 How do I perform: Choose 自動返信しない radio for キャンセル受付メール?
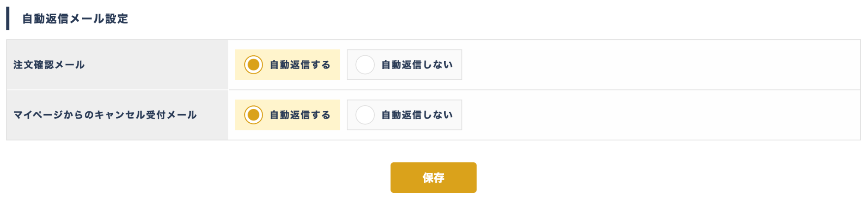click(x=365, y=115)
